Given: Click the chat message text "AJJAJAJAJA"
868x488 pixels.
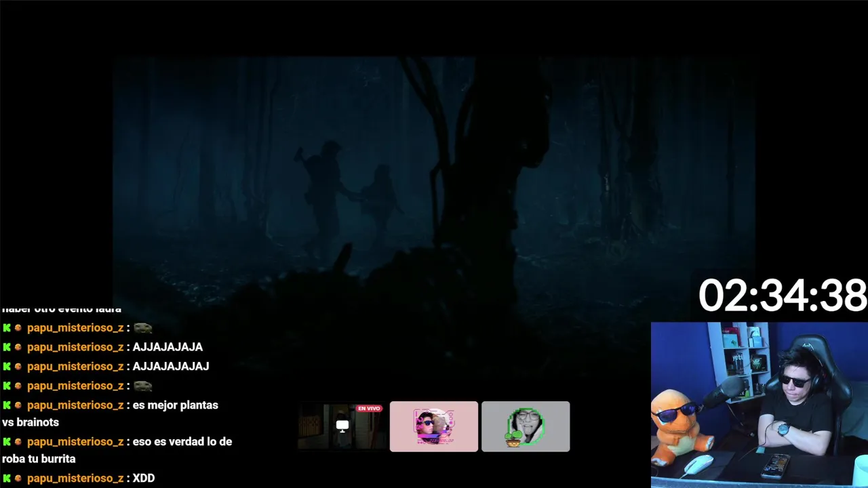Looking at the screenshot, I should [168, 347].
